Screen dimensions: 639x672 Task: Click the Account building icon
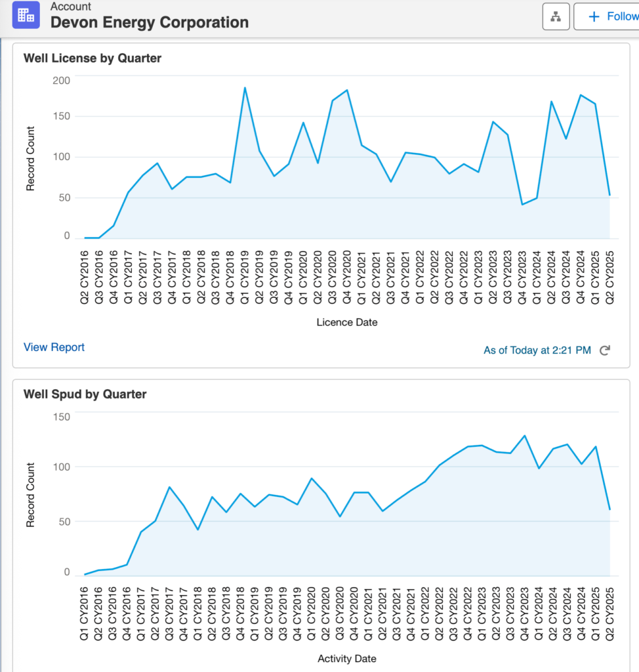[x=26, y=15]
